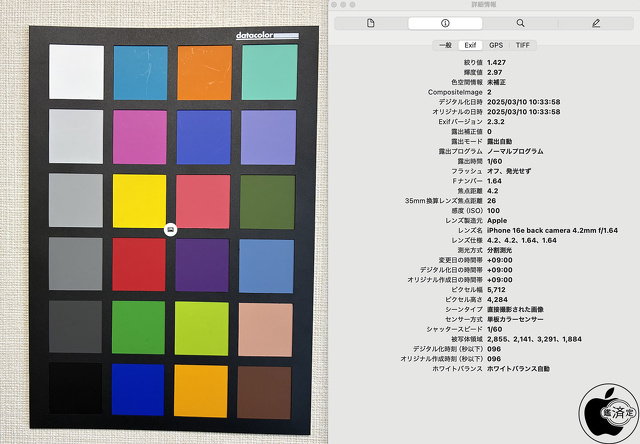Click the yellow color patch
This screenshot has width=640, height=444.
tap(139, 199)
